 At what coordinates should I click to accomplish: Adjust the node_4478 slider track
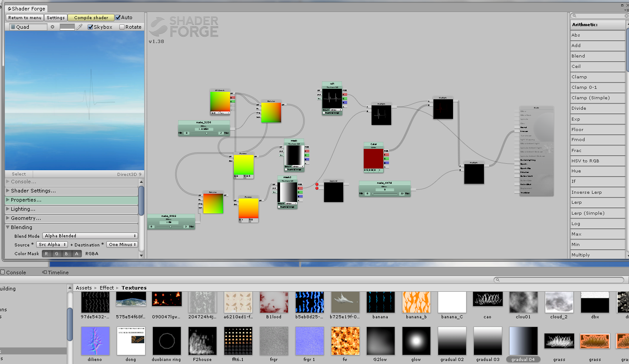(385, 193)
